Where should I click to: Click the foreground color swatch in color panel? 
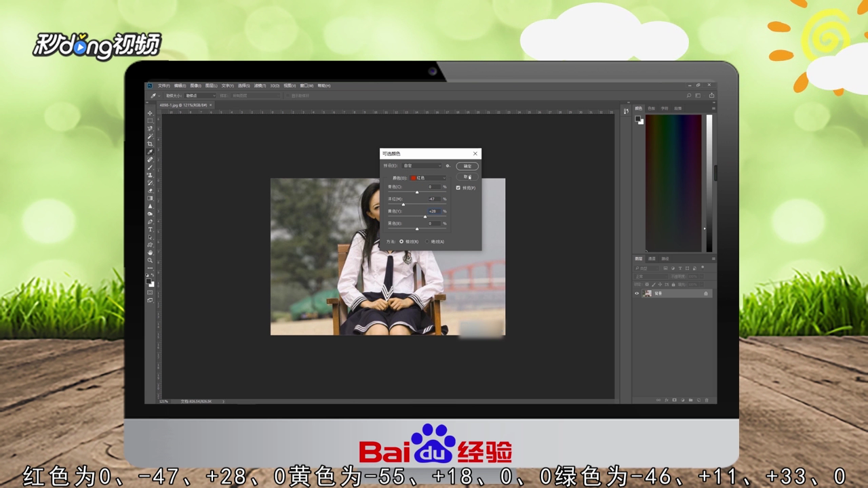[638, 119]
